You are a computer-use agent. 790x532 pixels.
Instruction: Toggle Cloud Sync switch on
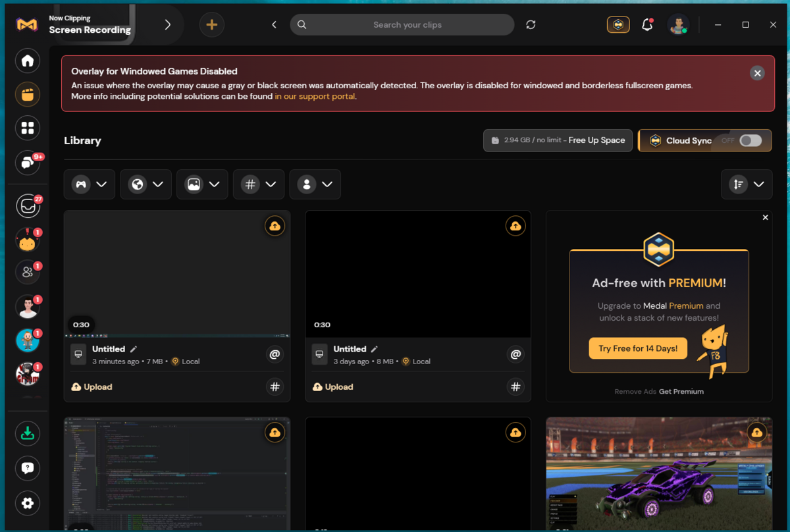(x=750, y=140)
